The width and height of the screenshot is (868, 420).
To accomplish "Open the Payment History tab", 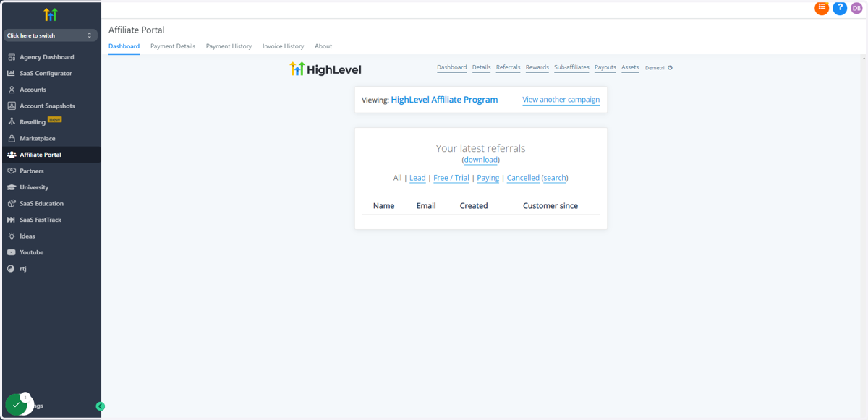I will [x=229, y=46].
